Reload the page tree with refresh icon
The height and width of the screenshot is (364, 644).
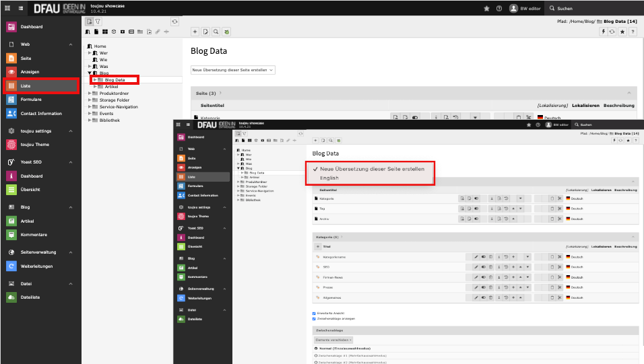click(x=175, y=22)
